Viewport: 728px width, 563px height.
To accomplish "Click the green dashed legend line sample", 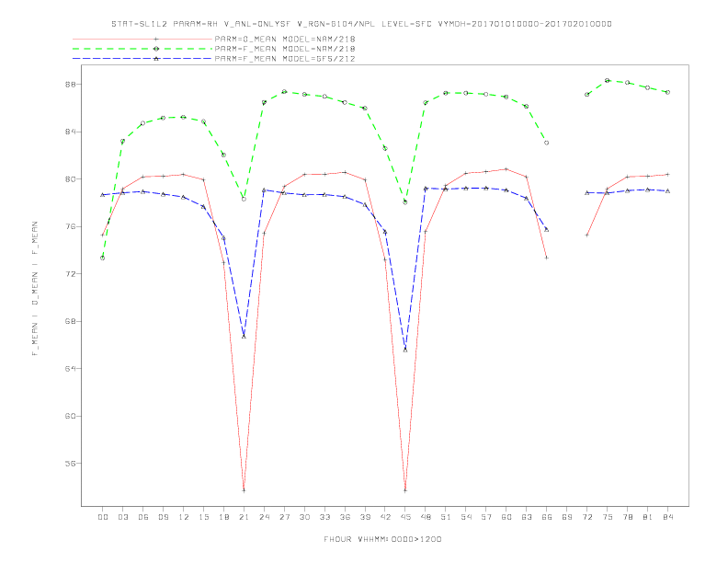I will (142, 49).
